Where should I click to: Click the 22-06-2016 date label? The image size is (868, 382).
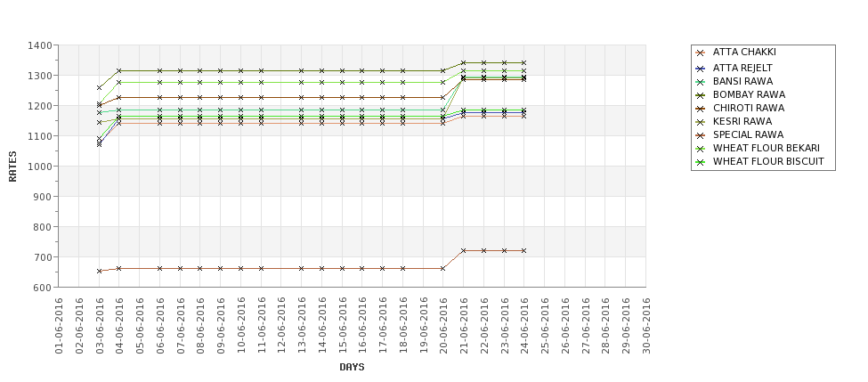click(483, 326)
